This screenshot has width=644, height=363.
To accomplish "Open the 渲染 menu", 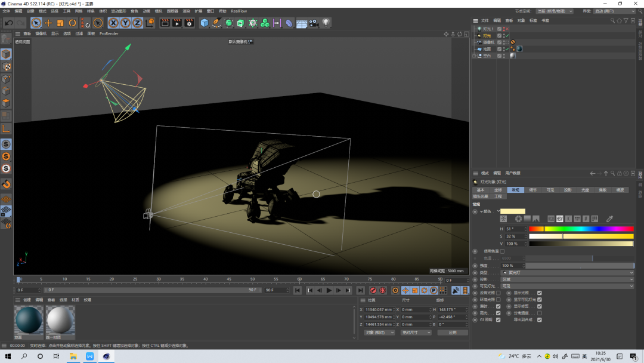I will click(x=186, y=11).
